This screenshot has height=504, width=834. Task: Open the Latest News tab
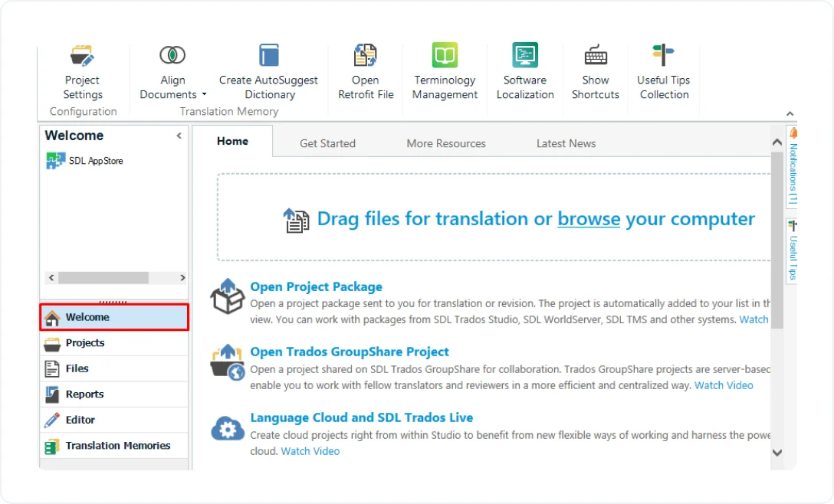(566, 143)
